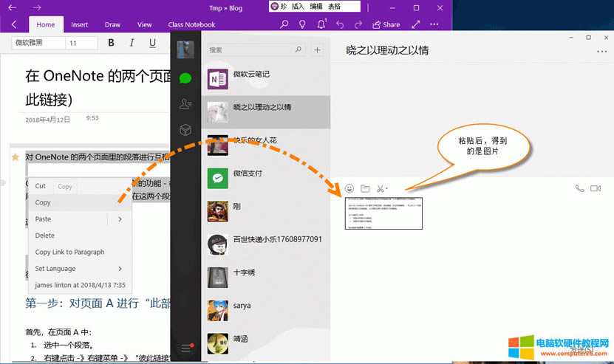Click the add chat plus button
This screenshot has width=614, height=364.
[318, 50]
